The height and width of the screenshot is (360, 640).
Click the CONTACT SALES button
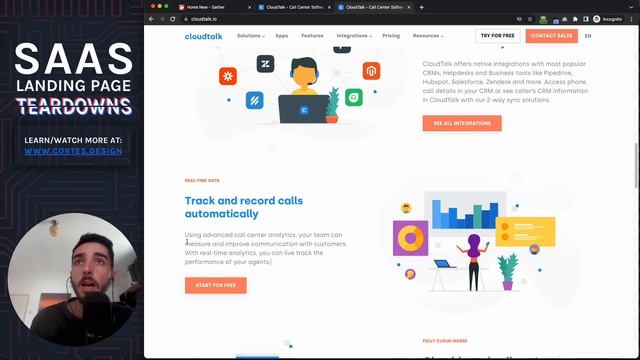pos(551,36)
